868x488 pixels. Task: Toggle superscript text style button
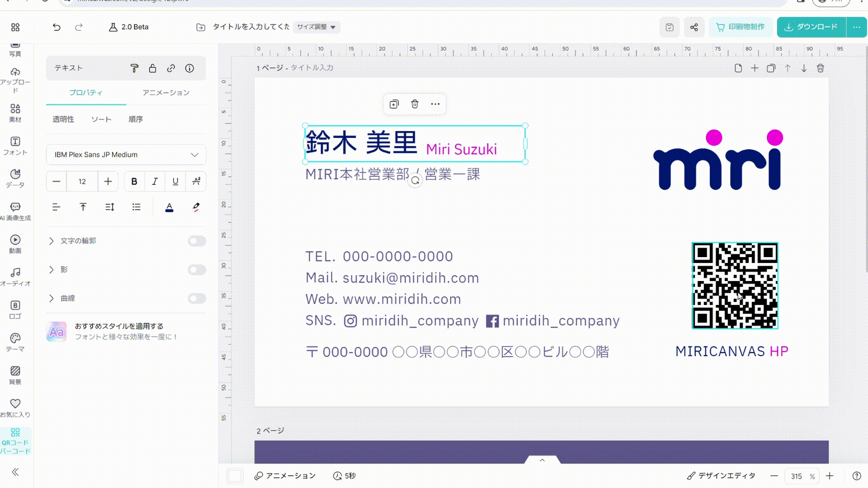[196, 181]
